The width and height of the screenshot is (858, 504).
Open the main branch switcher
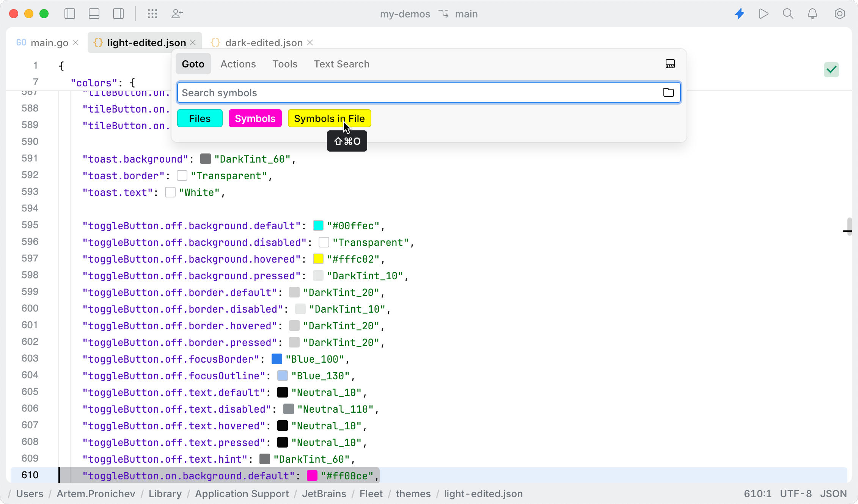[x=465, y=14]
